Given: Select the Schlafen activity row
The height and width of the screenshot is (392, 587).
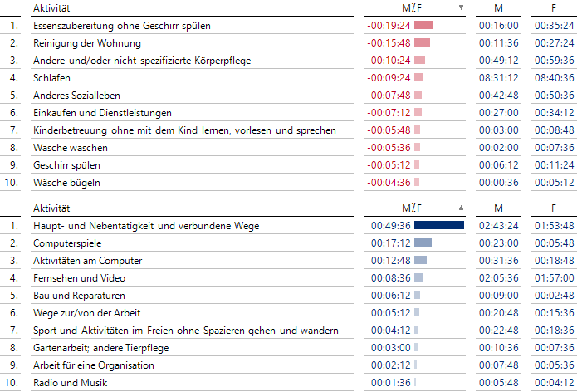Looking at the screenshot, I should point(51,78).
